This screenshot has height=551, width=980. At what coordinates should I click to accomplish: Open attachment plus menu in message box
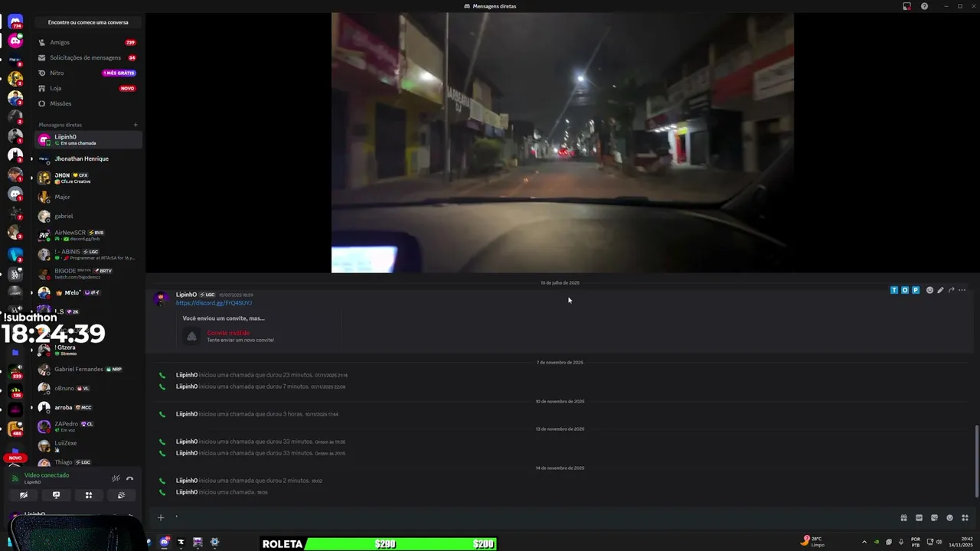[161, 518]
